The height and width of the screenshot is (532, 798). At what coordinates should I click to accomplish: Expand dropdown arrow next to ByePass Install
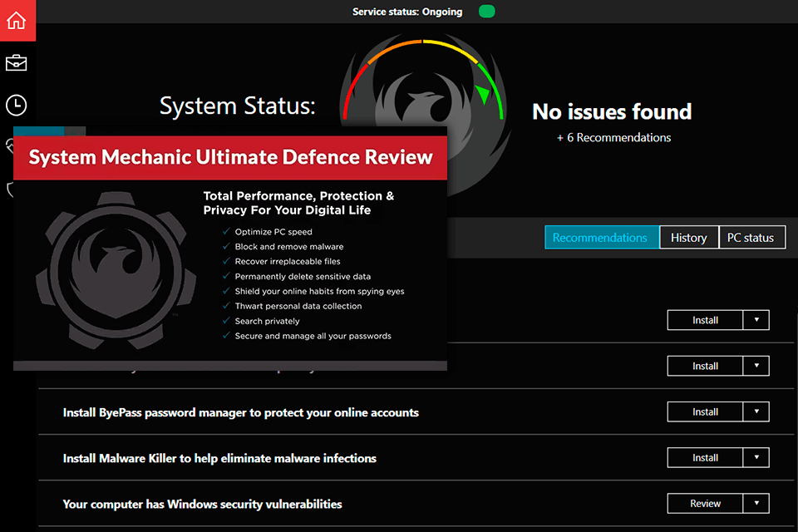(x=756, y=411)
